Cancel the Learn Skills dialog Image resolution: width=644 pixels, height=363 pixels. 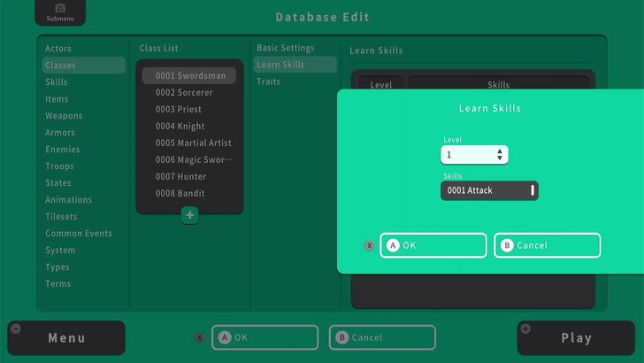(547, 245)
